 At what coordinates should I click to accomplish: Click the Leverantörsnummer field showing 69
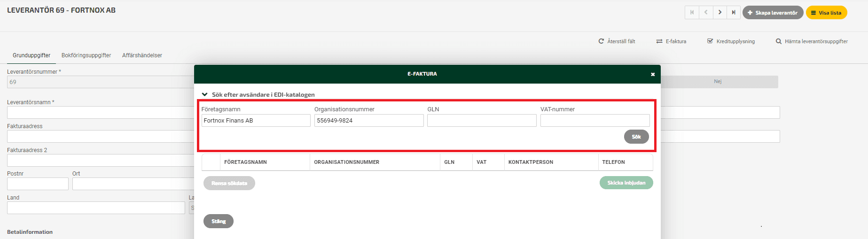click(101, 82)
